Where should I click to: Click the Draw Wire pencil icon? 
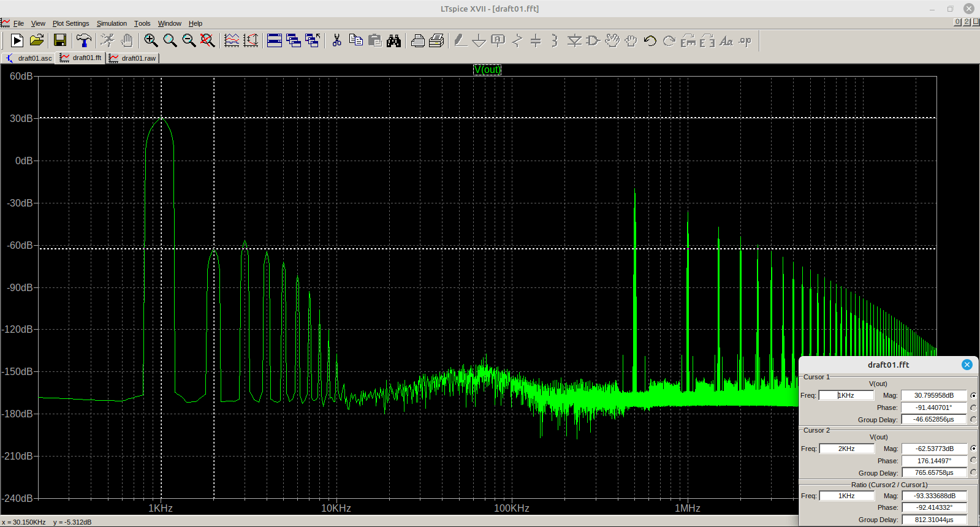point(460,40)
